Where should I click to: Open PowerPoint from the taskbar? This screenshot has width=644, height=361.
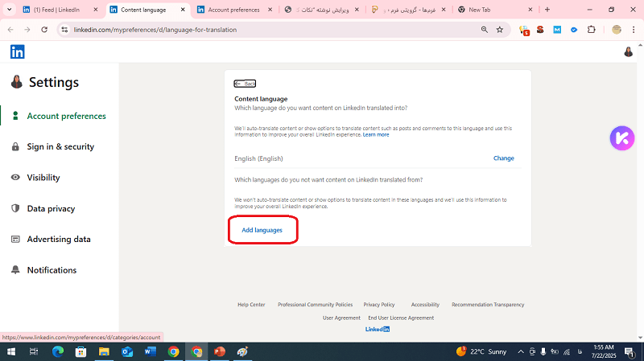[219, 351]
